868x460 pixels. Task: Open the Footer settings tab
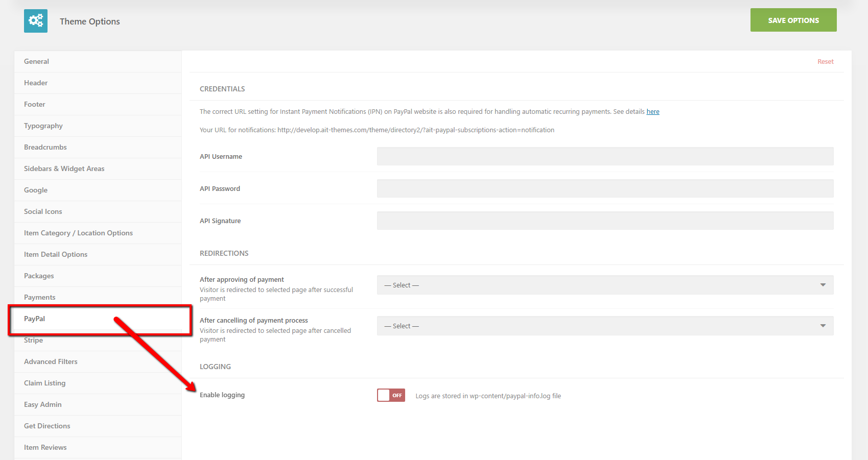[98, 104]
